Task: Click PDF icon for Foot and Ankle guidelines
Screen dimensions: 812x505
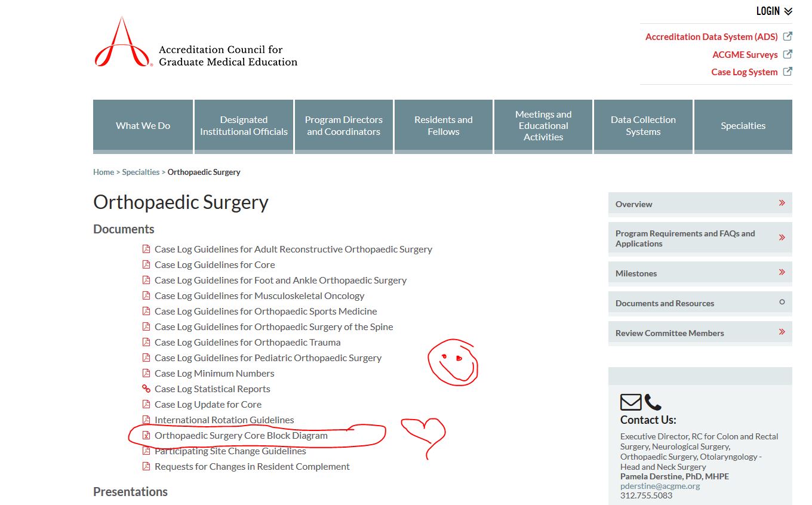Action: [x=146, y=280]
